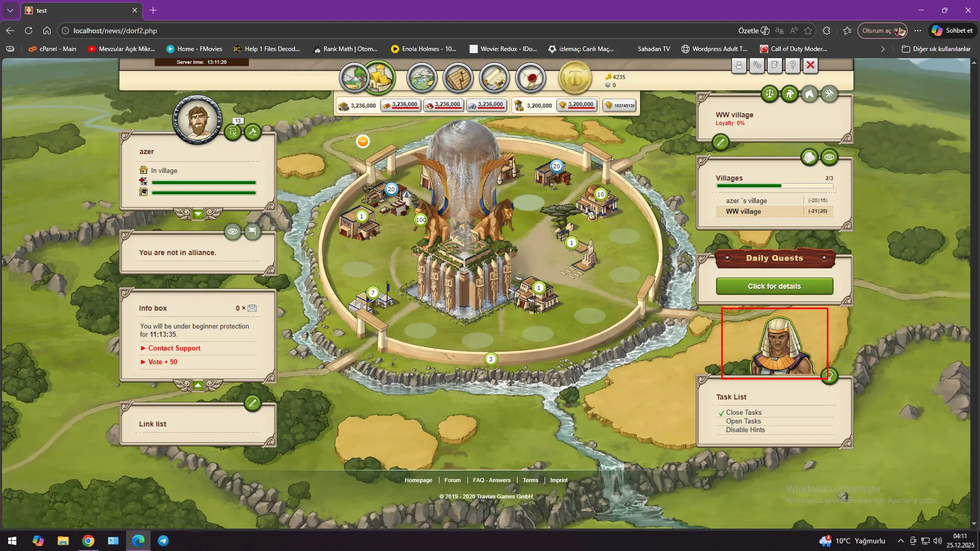Click the Daily Quests details button
The image size is (980, 551).
pos(774,286)
